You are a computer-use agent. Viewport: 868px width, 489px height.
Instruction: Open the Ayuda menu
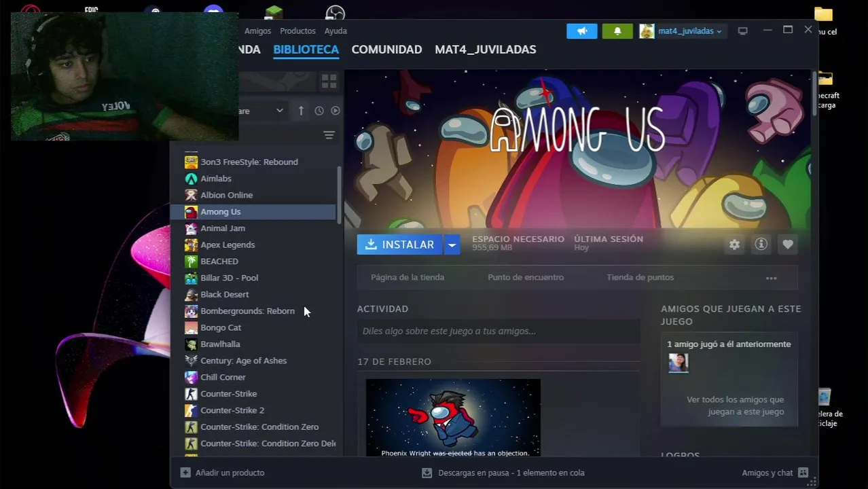click(x=336, y=31)
